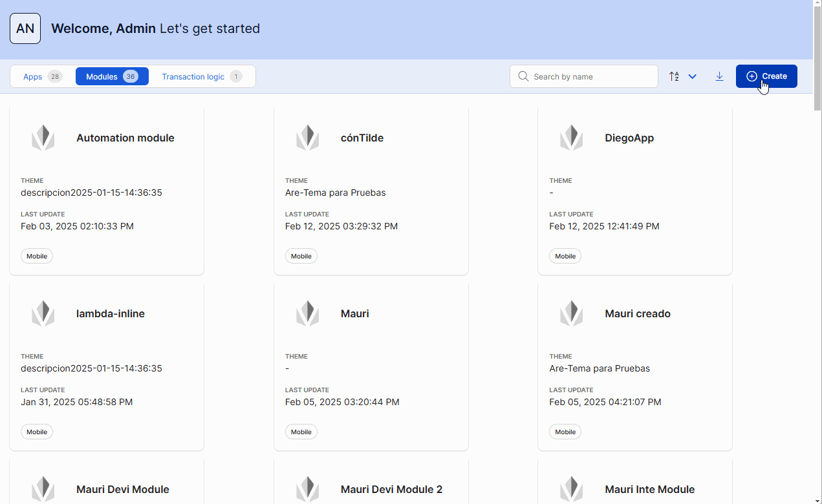Expand the sort order dropdown chevron
822x504 pixels.
point(693,76)
